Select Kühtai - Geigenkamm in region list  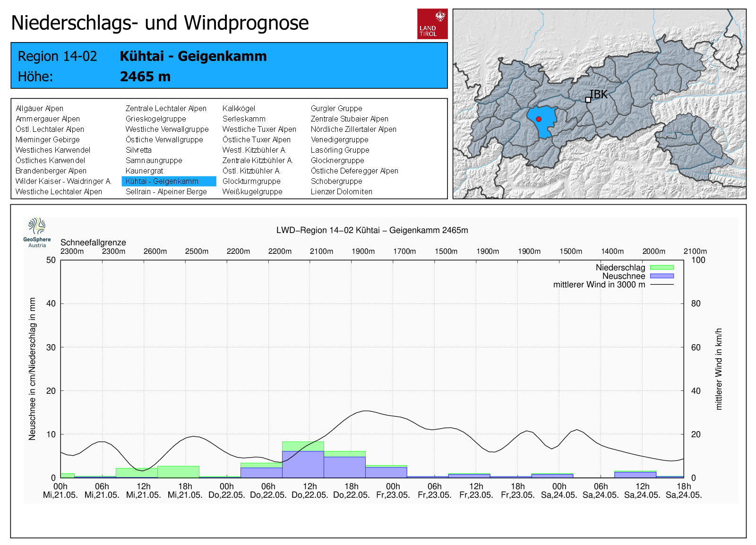pyautogui.click(x=162, y=181)
